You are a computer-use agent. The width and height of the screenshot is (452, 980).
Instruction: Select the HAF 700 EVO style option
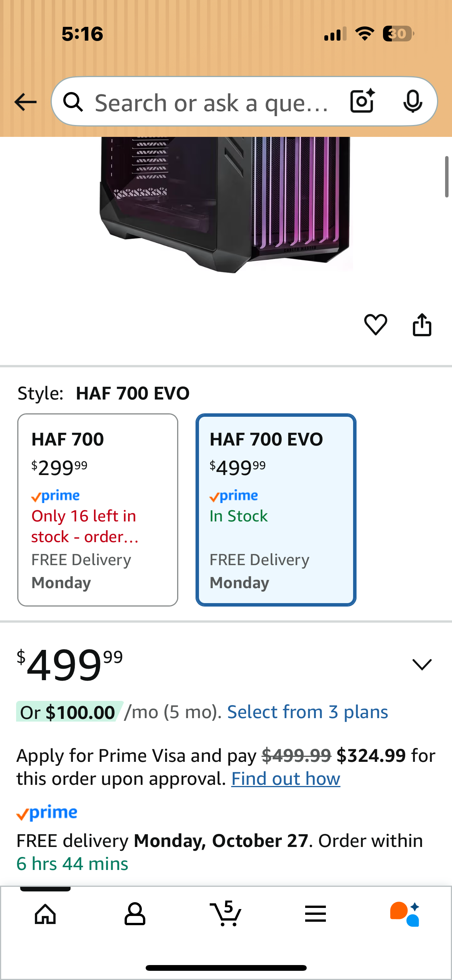point(276,510)
